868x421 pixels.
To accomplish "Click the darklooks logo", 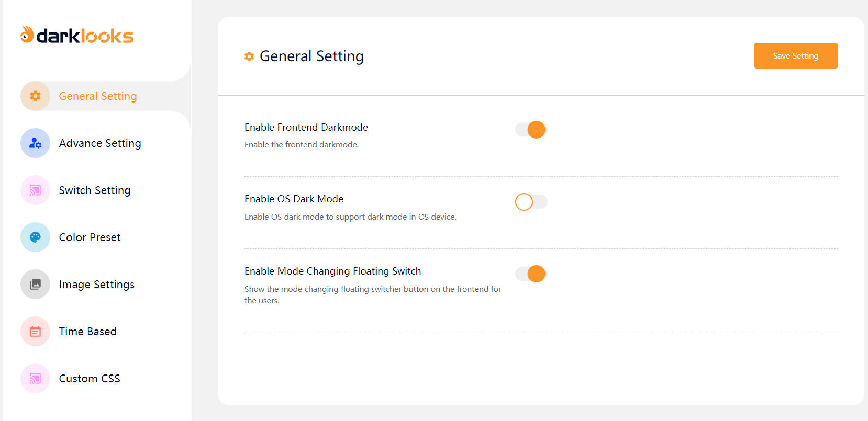I will point(77,35).
